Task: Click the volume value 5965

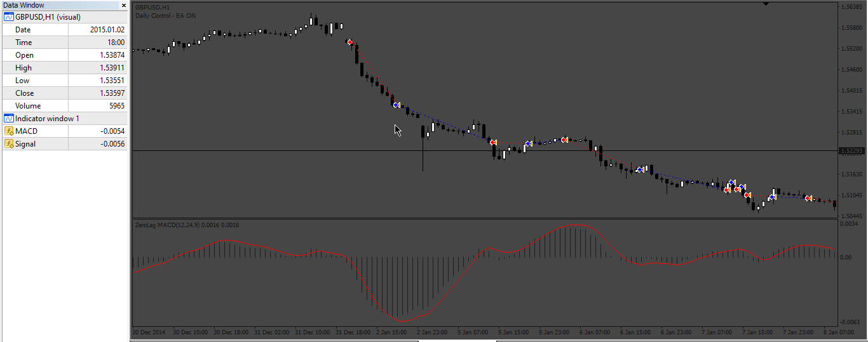Action: pos(117,106)
